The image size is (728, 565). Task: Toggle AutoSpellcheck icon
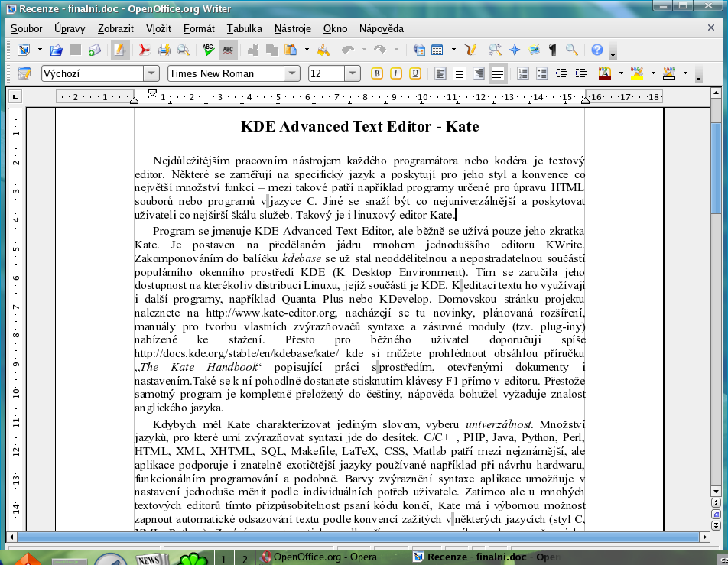(228, 50)
